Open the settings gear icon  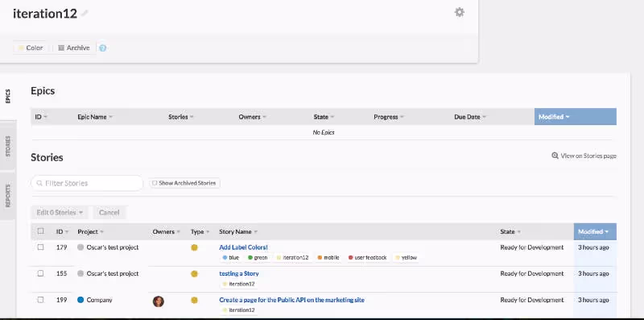point(459,12)
